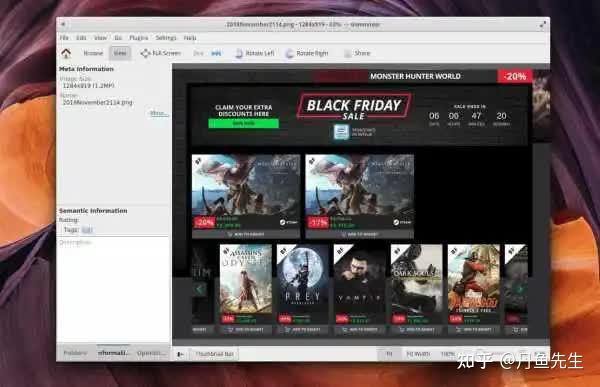Switch to the Operations sidebar tab

pos(151,353)
